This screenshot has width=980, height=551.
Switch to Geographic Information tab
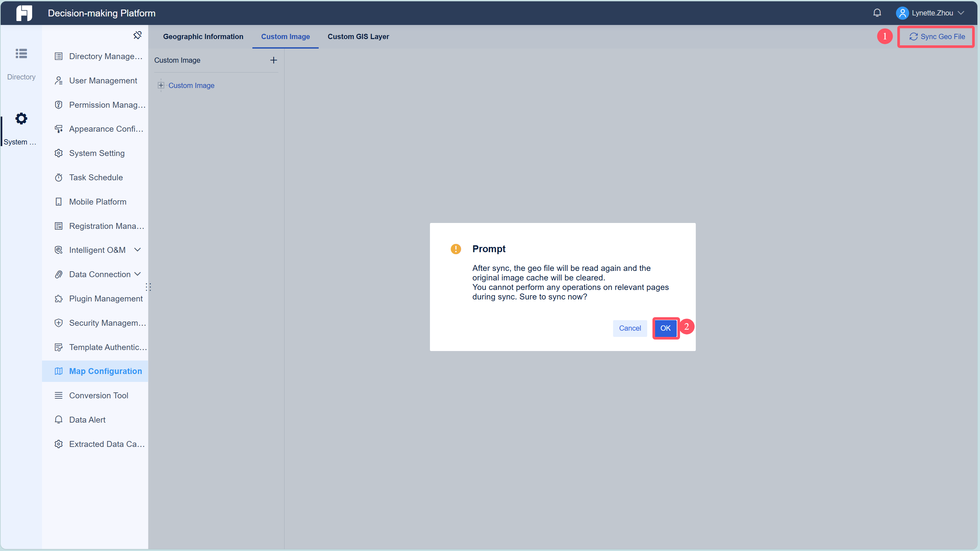[x=203, y=36]
